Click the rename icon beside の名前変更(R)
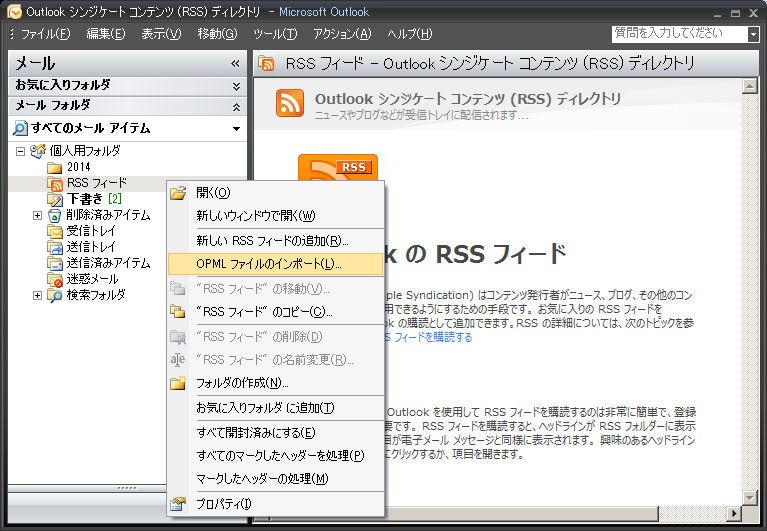Image resolution: width=767 pixels, height=531 pixels. (x=178, y=360)
